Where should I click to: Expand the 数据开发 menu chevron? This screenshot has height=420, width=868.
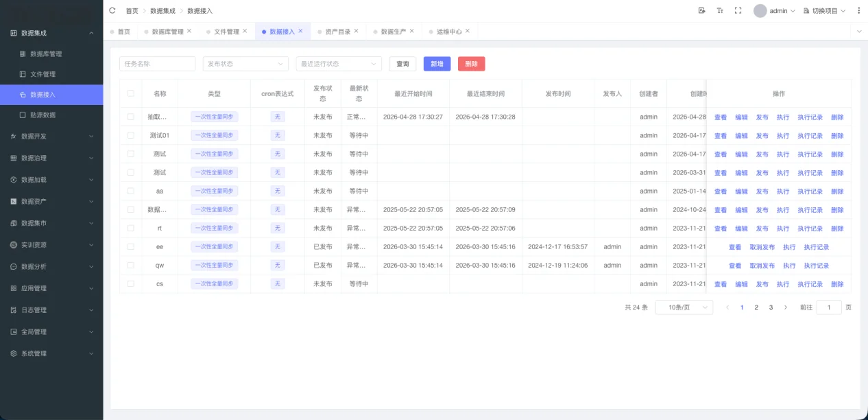pyautogui.click(x=91, y=136)
